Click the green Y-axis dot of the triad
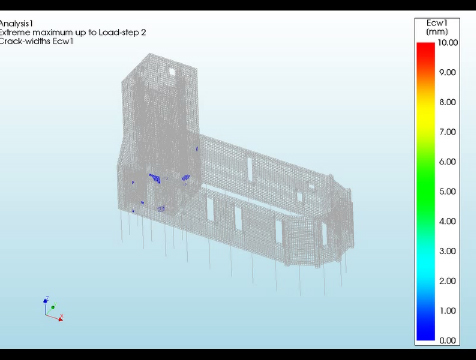The height and width of the screenshot is (360, 476). (x=53, y=307)
